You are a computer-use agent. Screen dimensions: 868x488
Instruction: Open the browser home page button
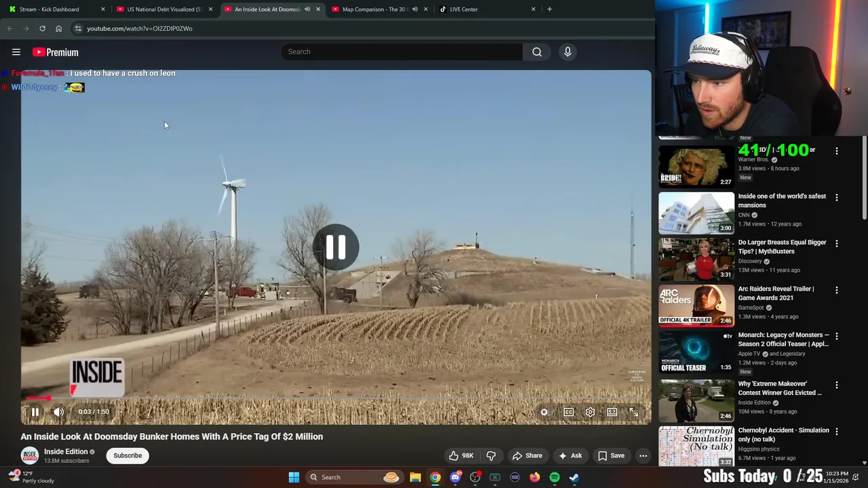(x=58, y=28)
